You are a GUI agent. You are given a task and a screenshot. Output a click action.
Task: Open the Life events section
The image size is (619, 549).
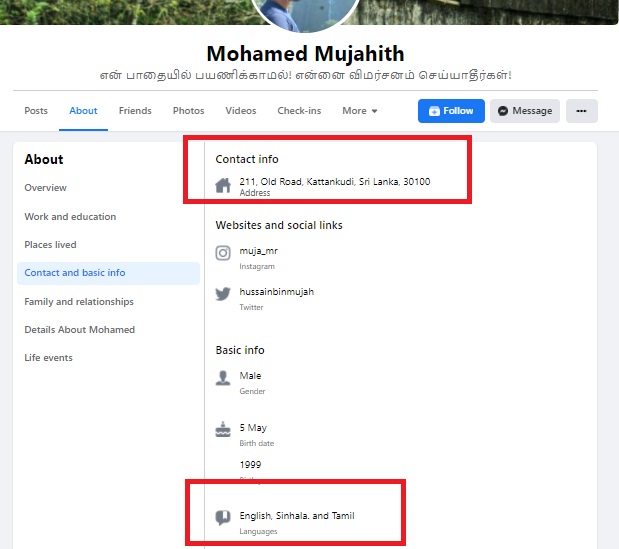tap(49, 358)
